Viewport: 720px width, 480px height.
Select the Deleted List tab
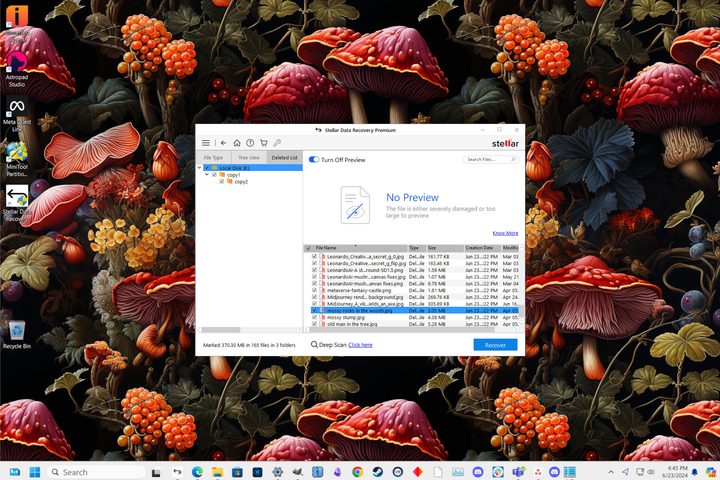[284, 158]
